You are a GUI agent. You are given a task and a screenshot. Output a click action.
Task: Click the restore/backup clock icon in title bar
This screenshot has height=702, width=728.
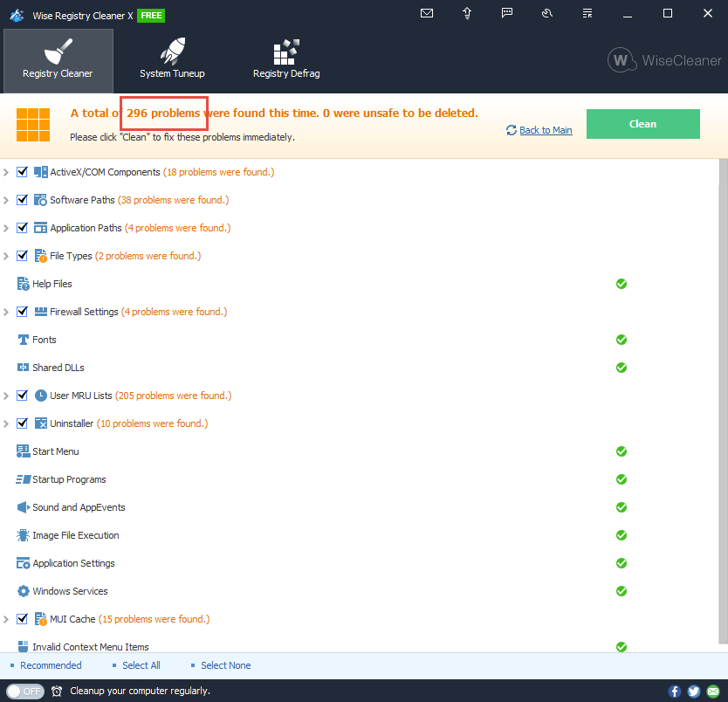pyautogui.click(x=547, y=13)
